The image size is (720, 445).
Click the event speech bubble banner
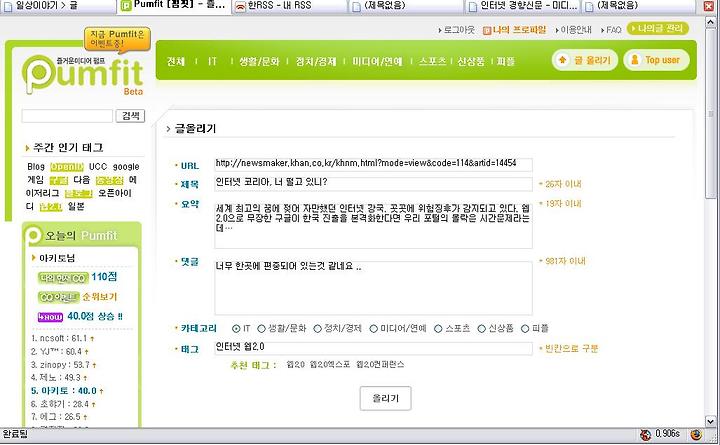pyautogui.click(x=117, y=39)
